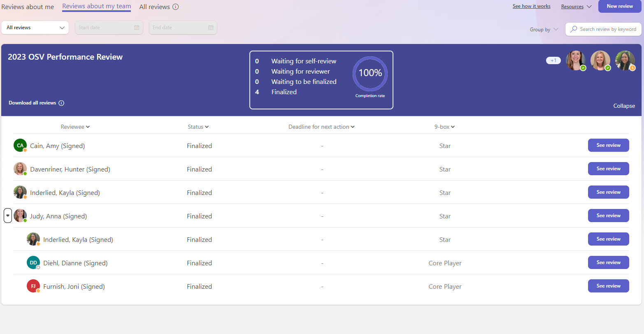Image resolution: width=644 pixels, height=334 pixels.
Task: Click Dianne Diehl's DD avatar
Action: click(x=33, y=263)
